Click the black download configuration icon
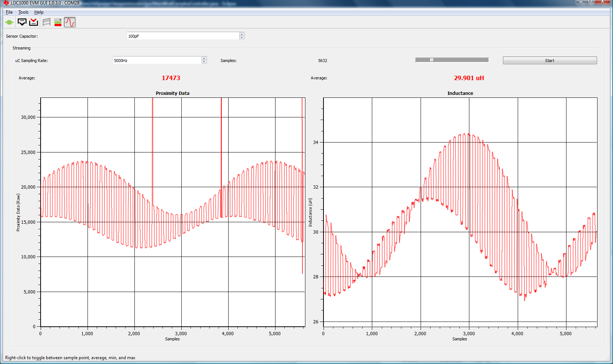613x364 pixels. click(22, 23)
